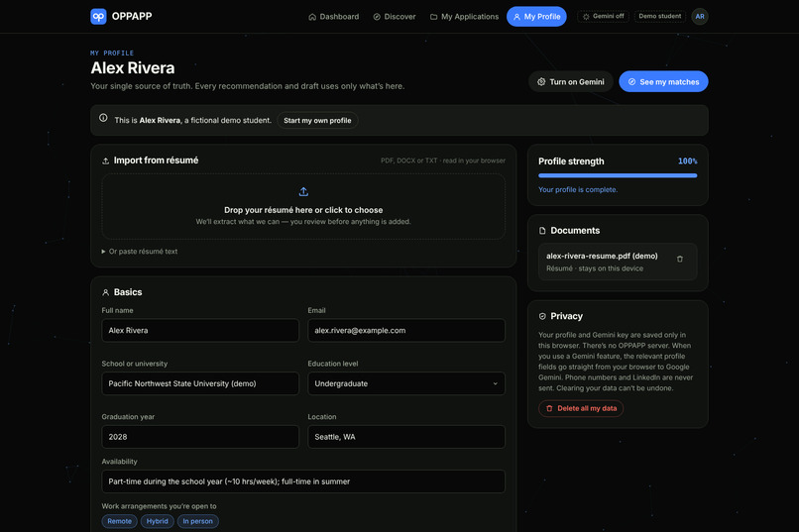The width and height of the screenshot is (799, 532).
Task: Click the Alex Rivera page heading
Action: tap(133, 67)
